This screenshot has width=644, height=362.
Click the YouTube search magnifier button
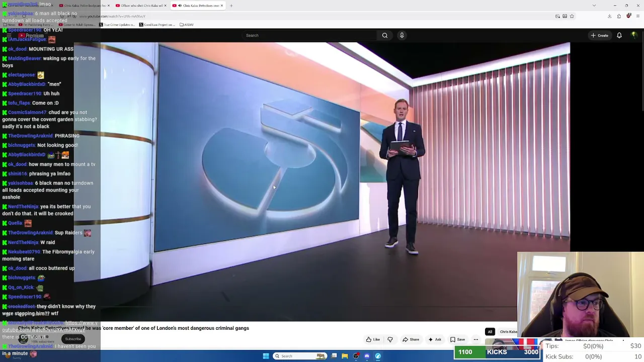tap(385, 35)
